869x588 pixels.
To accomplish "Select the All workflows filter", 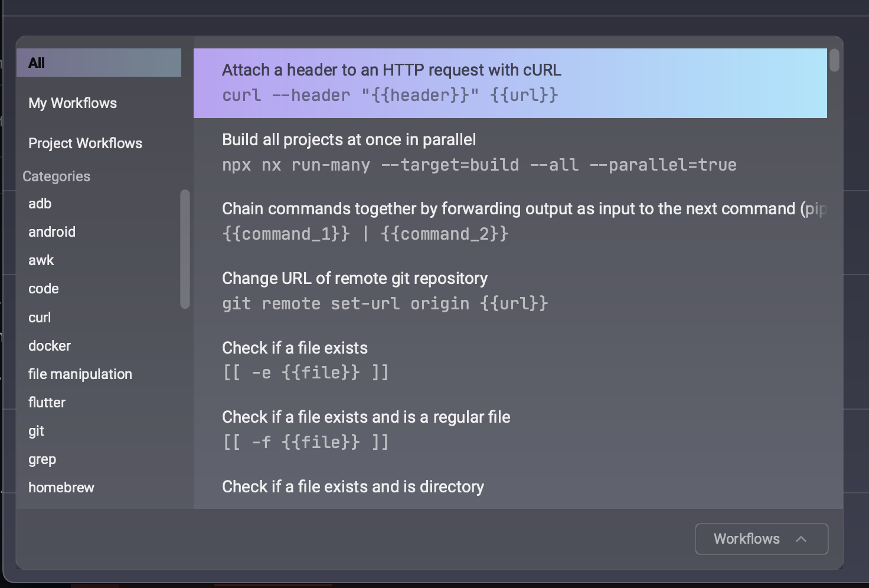I will 99,63.
